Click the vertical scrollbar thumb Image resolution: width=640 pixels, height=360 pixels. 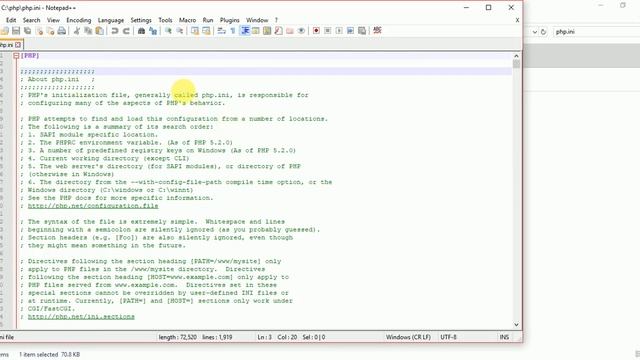point(516,64)
